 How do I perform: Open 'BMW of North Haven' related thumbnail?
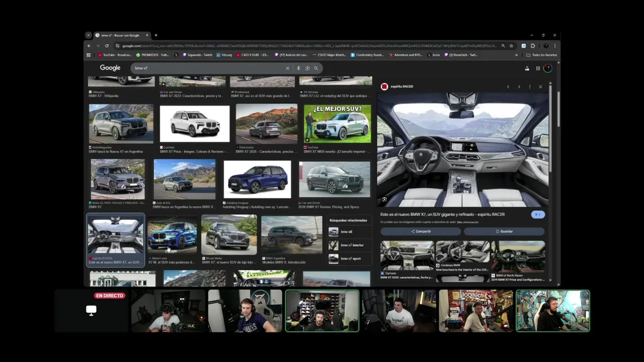click(x=518, y=255)
